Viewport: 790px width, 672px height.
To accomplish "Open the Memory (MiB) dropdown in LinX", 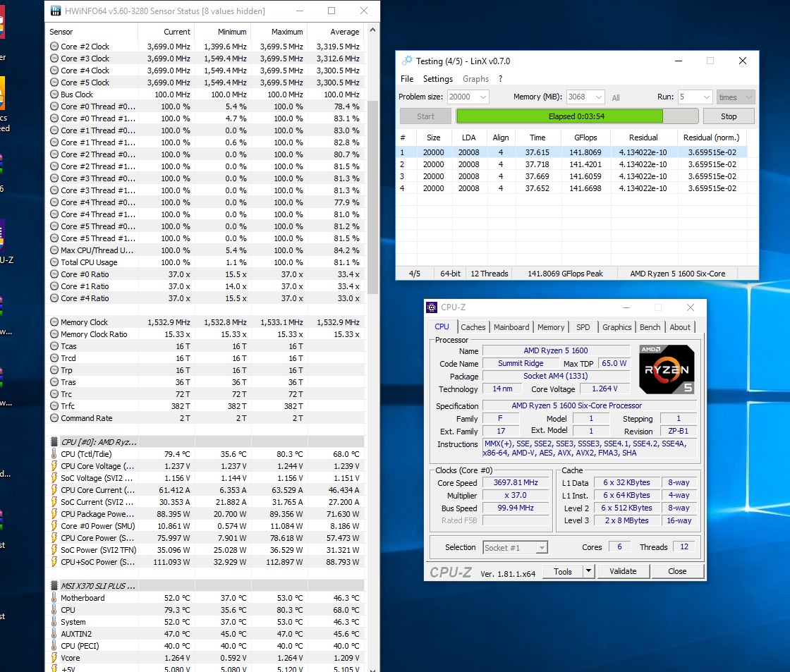I will [585, 97].
